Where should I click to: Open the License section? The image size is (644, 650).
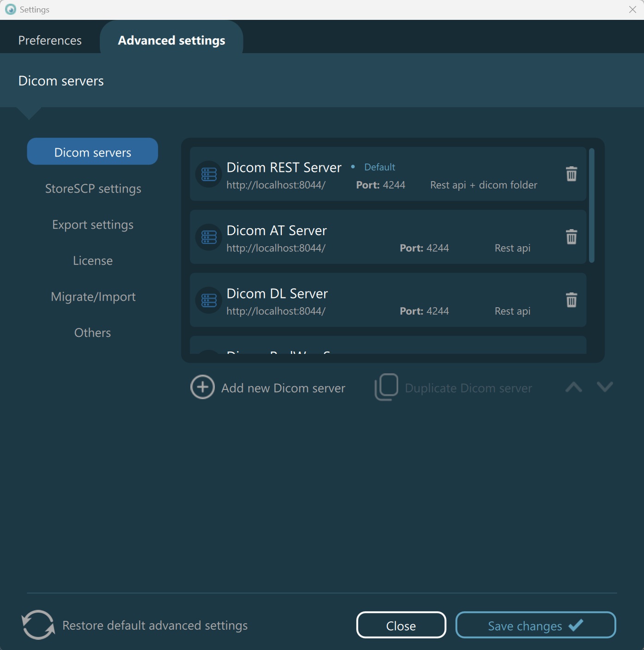click(93, 261)
